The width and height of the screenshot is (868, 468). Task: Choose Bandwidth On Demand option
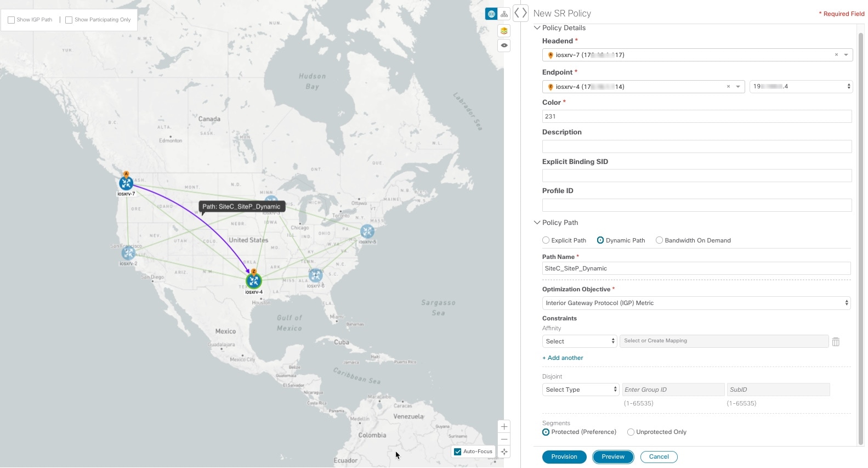pyautogui.click(x=659, y=240)
